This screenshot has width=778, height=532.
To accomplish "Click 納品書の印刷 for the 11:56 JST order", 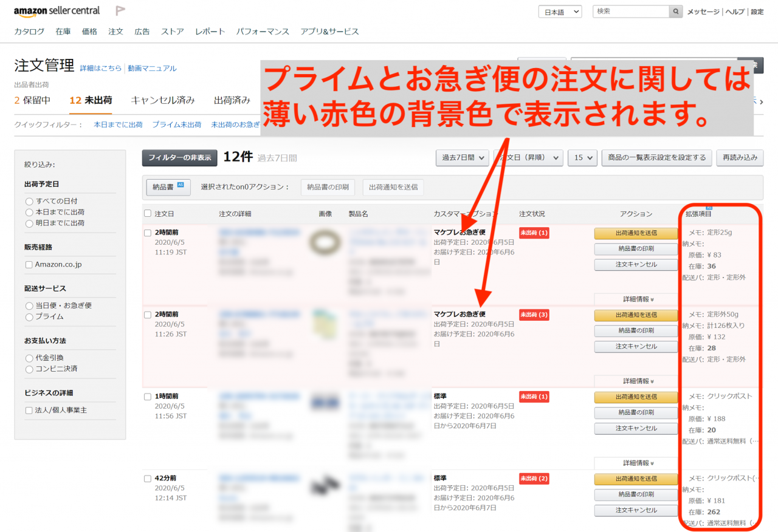I will (x=636, y=412).
